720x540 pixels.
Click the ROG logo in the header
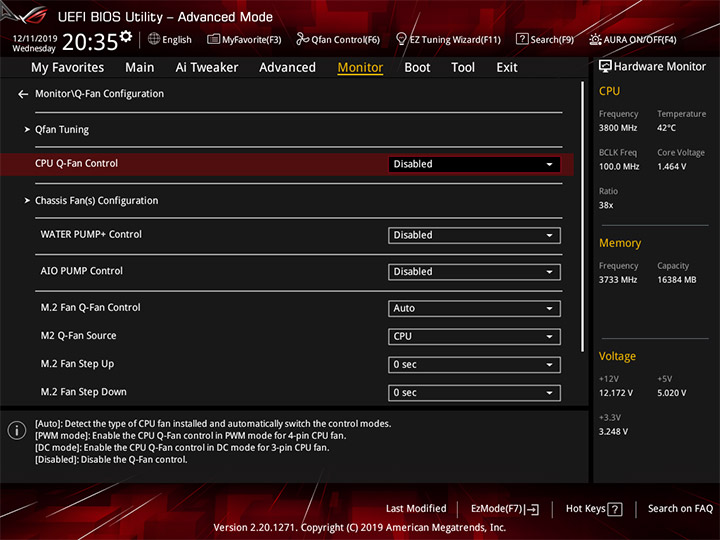[x=28, y=15]
